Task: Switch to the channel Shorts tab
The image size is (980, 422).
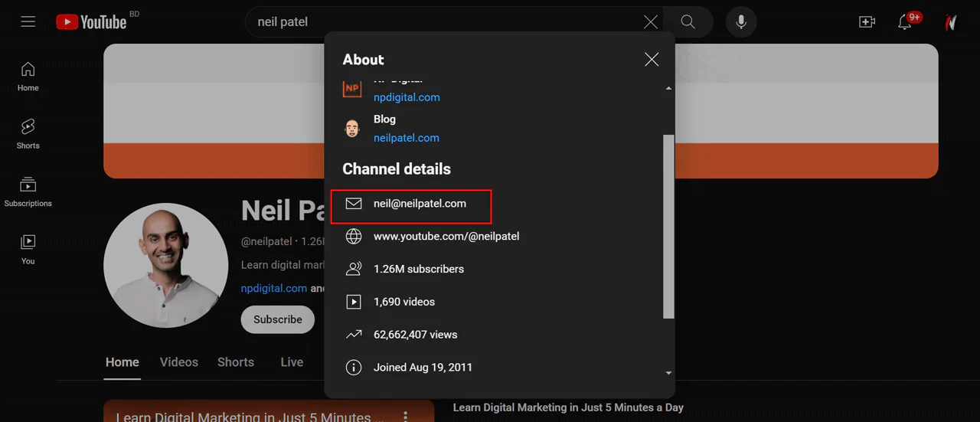Action: (x=236, y=362)
